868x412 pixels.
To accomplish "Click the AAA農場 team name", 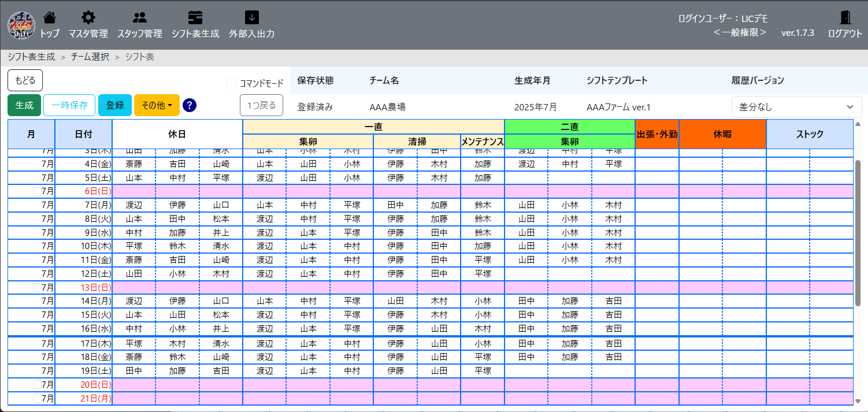I will (387, 107).
